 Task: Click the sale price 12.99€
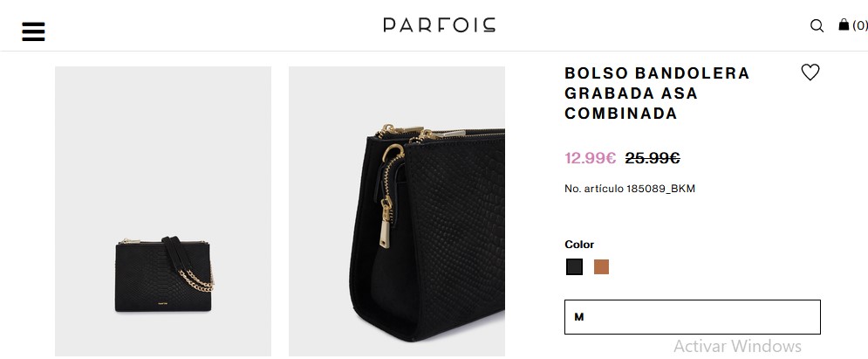click(x=591, y=158)
